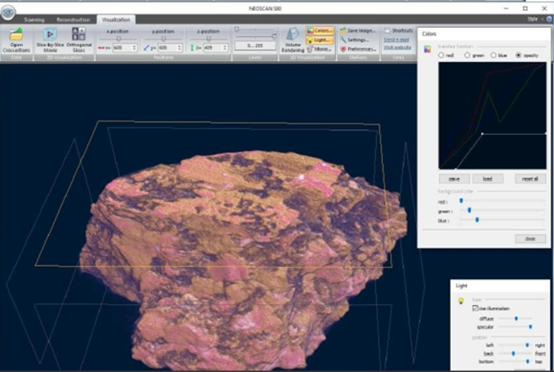Switch to the Scanning tab
554x372 pixels.
click(34, 20)
